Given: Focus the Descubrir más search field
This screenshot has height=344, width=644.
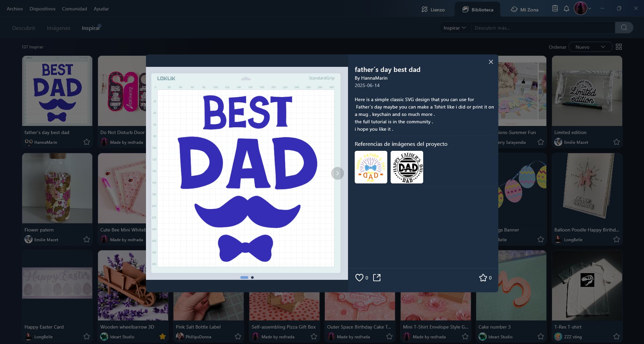Looking at the screenshot, I should (x=543, y=28).
